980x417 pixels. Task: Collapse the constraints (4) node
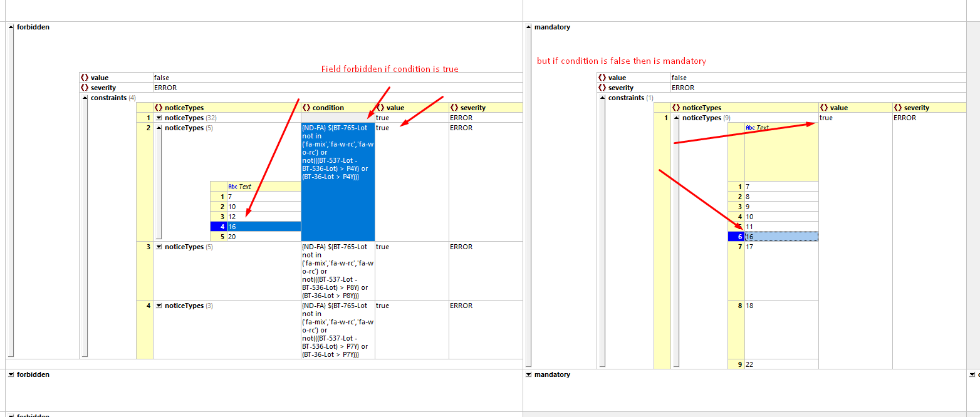[85, 98]
